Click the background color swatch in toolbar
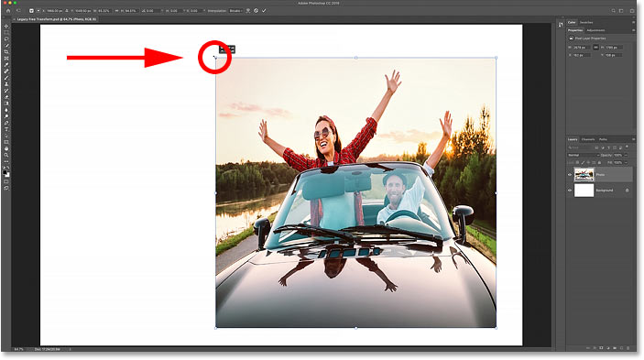Screen dimensions: 644x360 [x=7, y=174]
